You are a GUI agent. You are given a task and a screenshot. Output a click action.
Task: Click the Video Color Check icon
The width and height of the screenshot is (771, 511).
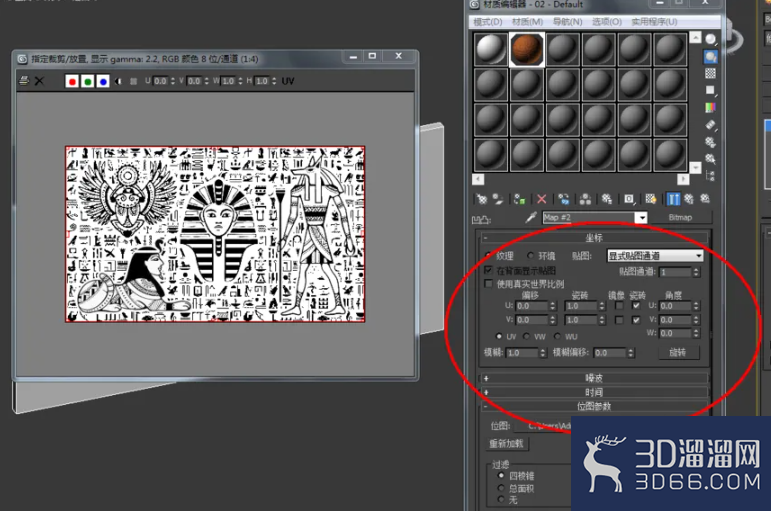pyautogui.click(x=711, y=107)
